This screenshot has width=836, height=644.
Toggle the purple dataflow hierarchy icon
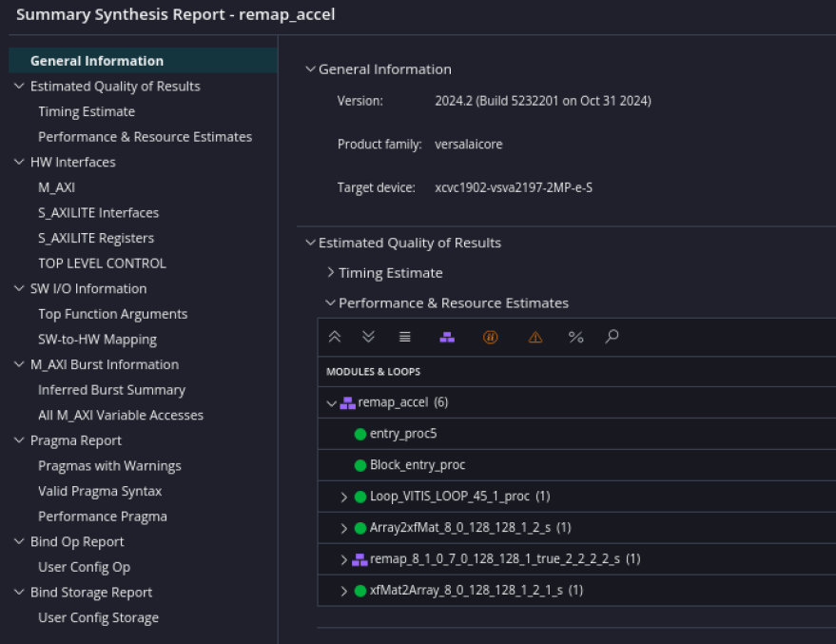(447, 337)
